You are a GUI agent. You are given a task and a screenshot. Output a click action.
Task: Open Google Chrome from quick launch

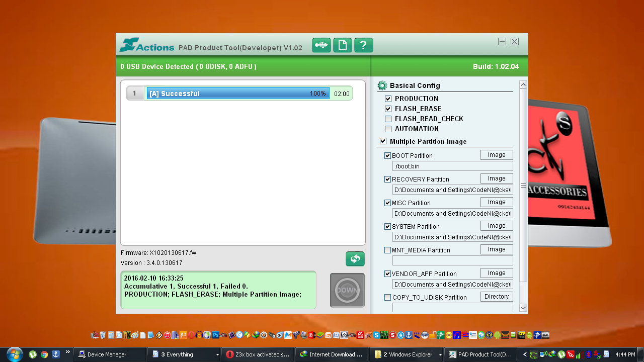[44, 354]
